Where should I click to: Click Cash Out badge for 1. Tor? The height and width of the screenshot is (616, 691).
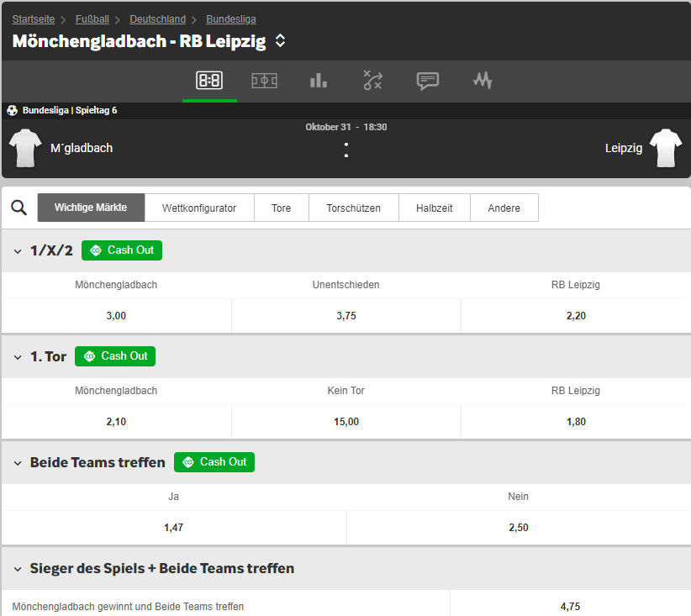(x=115, y=356)
